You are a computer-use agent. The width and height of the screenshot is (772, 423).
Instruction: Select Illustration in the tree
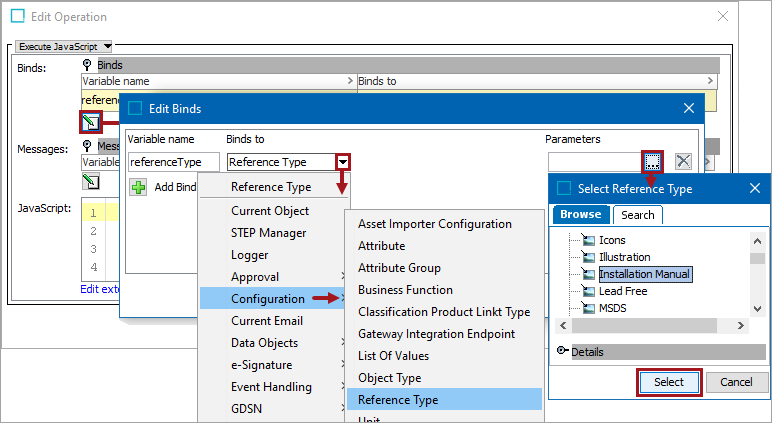pyautogui.click(x=624, y=257)
